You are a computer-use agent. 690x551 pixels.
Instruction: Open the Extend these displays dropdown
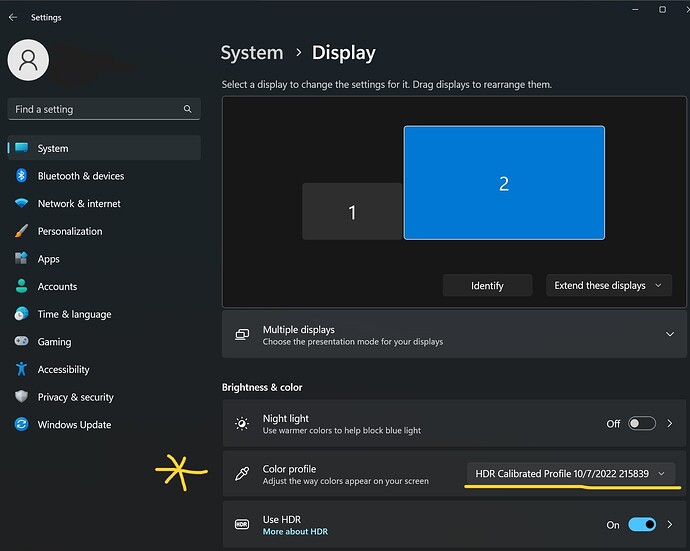[609, 285]
